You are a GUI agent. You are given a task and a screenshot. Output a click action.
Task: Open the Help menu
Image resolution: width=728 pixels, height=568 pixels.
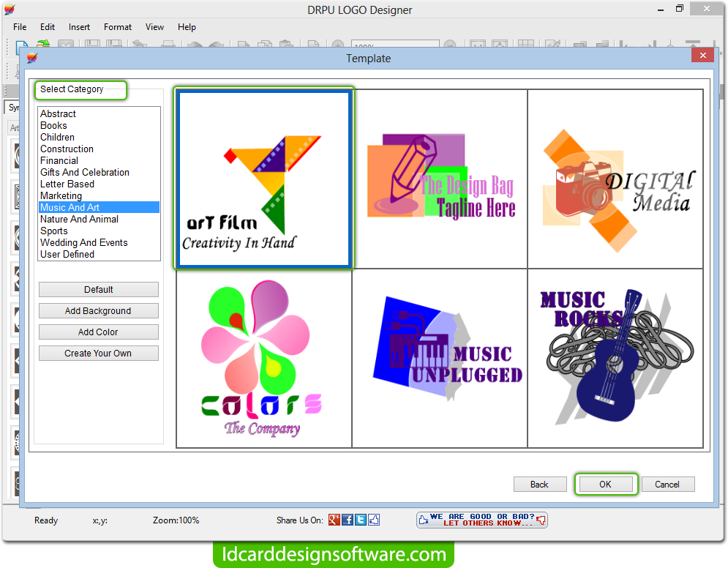187,27
